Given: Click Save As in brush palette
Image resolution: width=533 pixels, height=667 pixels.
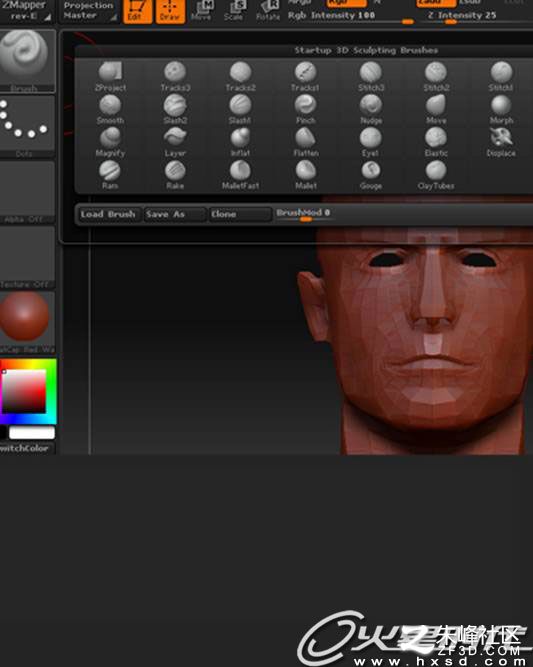Looking at the screenshot, I should 175,214.
